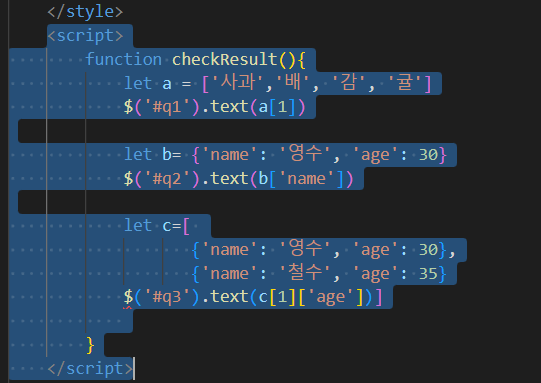Click the opening <script> tag
This screenshot has width=541, height=383.
tap(85, 36)
